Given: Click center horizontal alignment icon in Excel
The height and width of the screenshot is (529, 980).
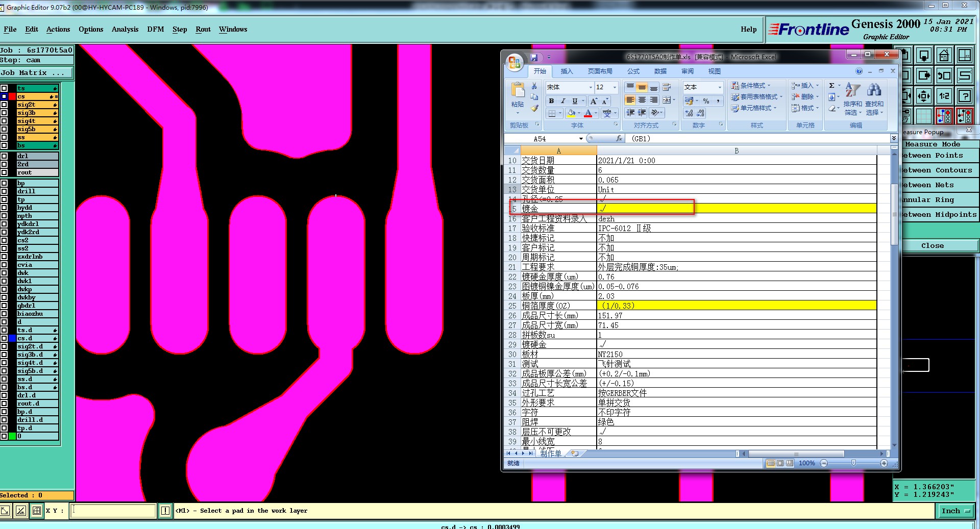Looking at the screenshot, I should [x=642, y=100].
